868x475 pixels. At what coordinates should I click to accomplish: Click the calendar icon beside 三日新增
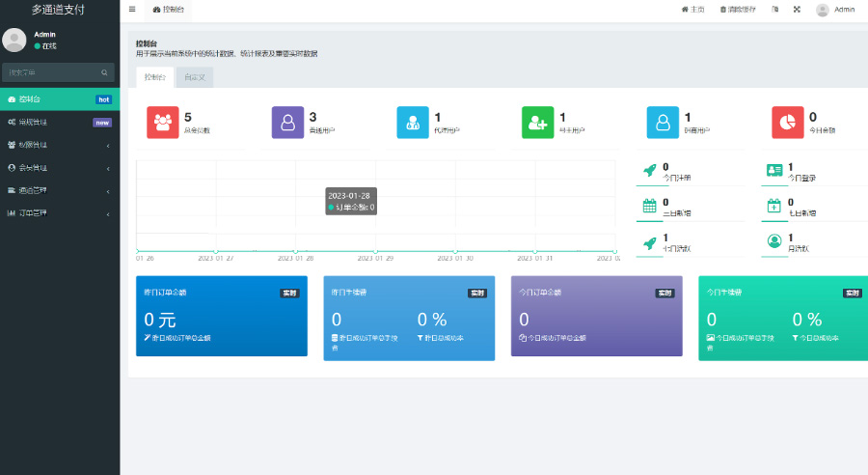point(649,206)
